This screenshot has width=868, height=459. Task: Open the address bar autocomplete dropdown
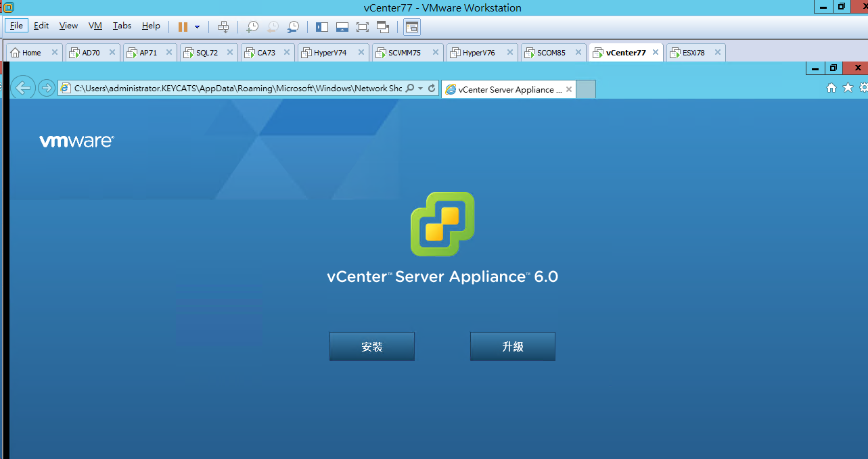pyautogui.click(x=420, y=89)
